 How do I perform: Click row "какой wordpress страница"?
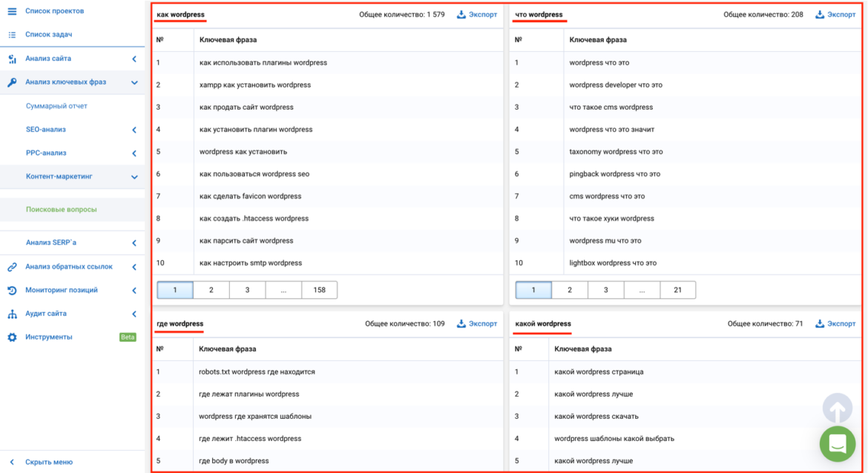click(x=685, y=371)
